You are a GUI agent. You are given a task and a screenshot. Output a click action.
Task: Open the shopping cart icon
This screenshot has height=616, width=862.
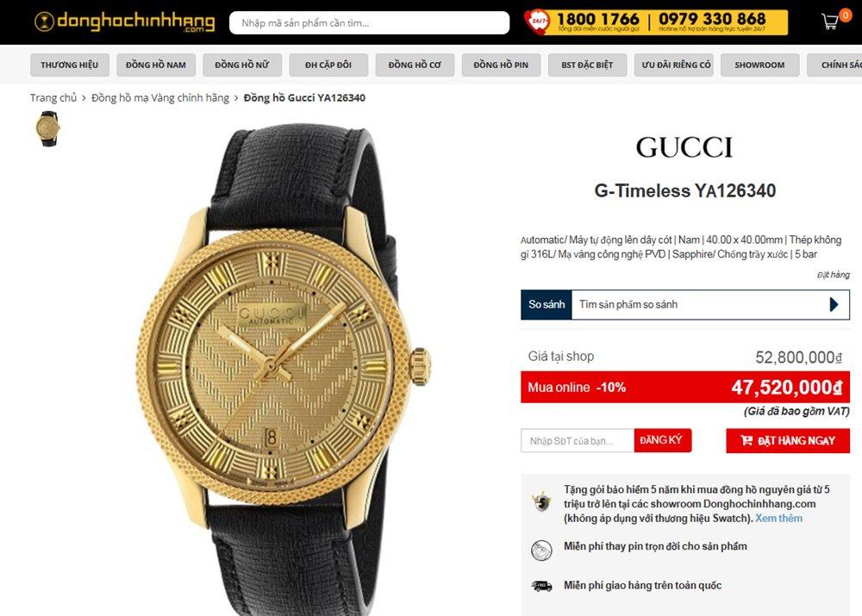(830, 22)
